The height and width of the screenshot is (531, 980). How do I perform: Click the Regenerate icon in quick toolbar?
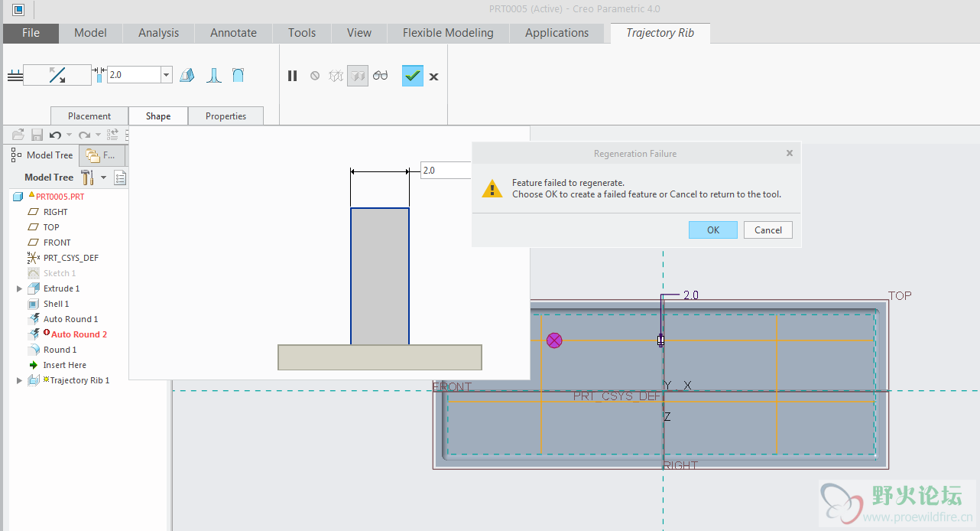coord(112,135)
